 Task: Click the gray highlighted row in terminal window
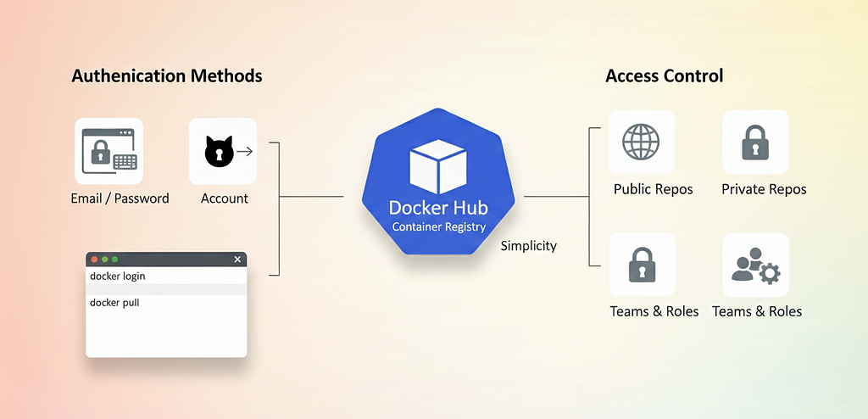[x=166, y=289]
